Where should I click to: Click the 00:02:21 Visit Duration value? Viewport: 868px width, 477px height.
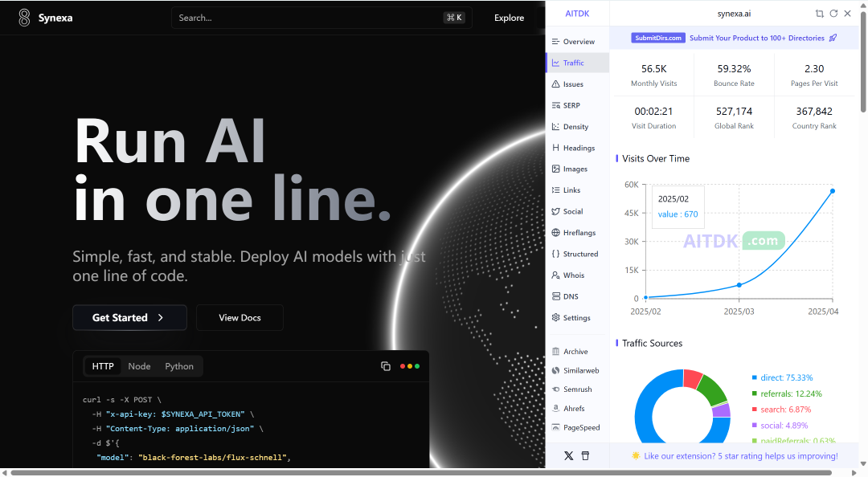click(653, 112)
